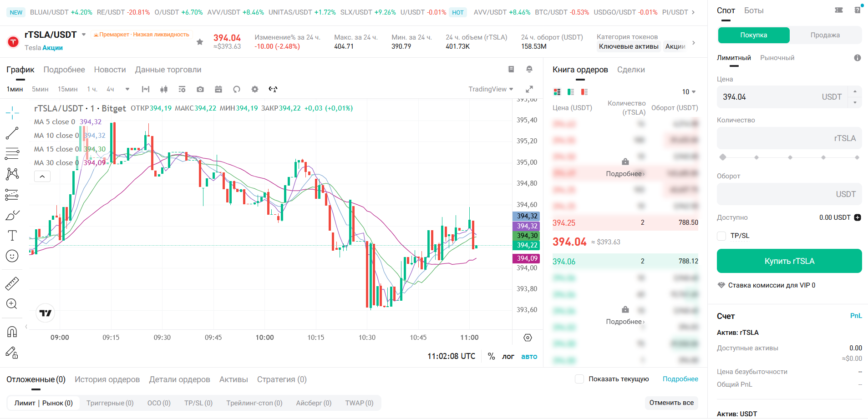Select the text annotation tool

point(12,235)
